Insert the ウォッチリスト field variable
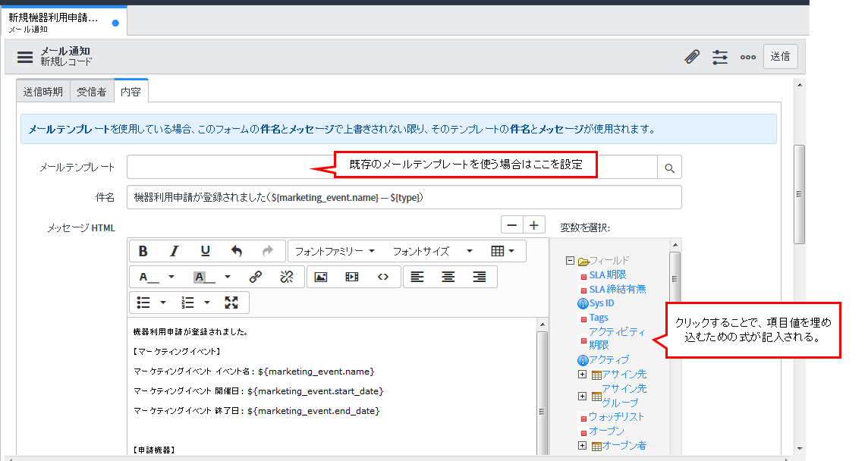Screen dimensions: 868x461 pos(616,417)
